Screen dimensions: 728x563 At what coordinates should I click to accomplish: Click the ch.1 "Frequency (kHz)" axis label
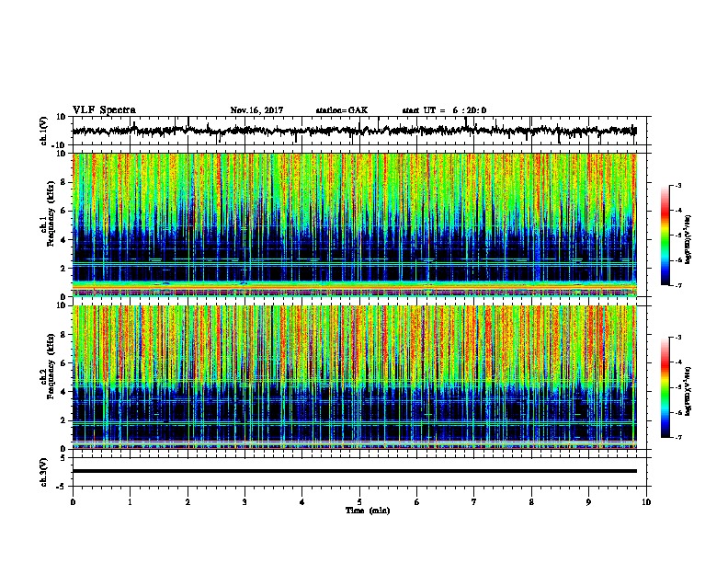point(51,214)
